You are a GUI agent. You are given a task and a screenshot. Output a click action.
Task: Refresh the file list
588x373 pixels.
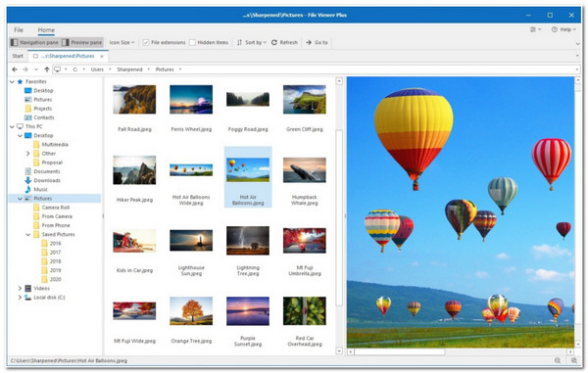(x=284, y=42)
